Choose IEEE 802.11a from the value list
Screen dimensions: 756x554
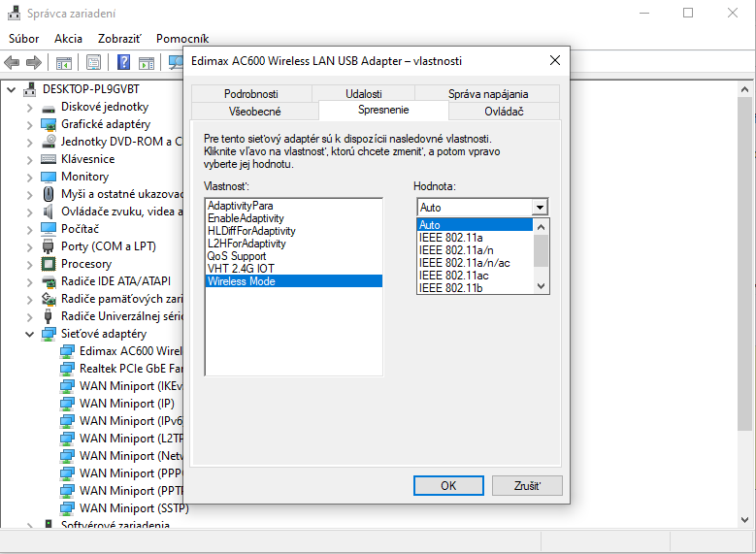475,238
